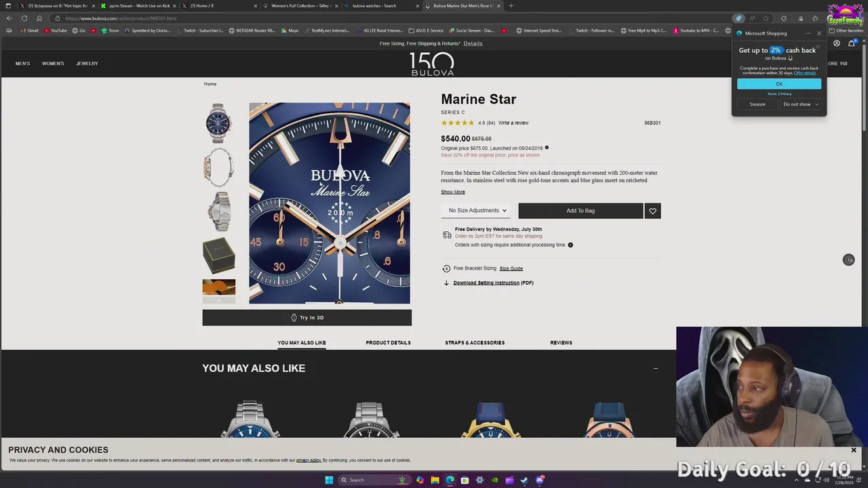
Task: Open Microsoft Edge in the taskbar
Action: coord(450,480)
